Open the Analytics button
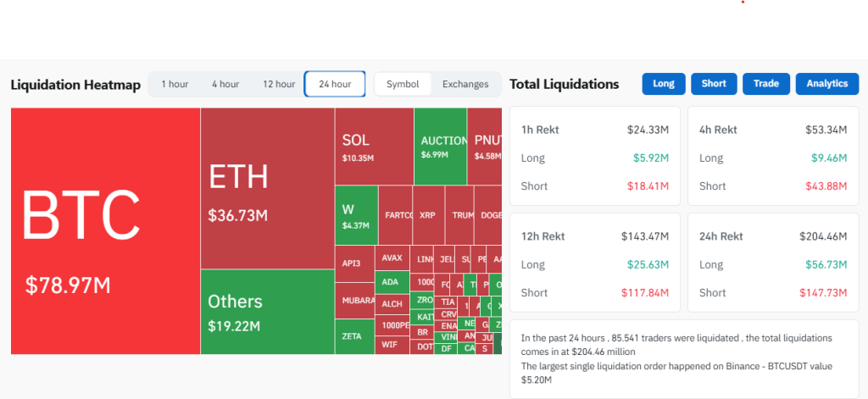This screenshot has height=399, width=868. click(826, 84)
